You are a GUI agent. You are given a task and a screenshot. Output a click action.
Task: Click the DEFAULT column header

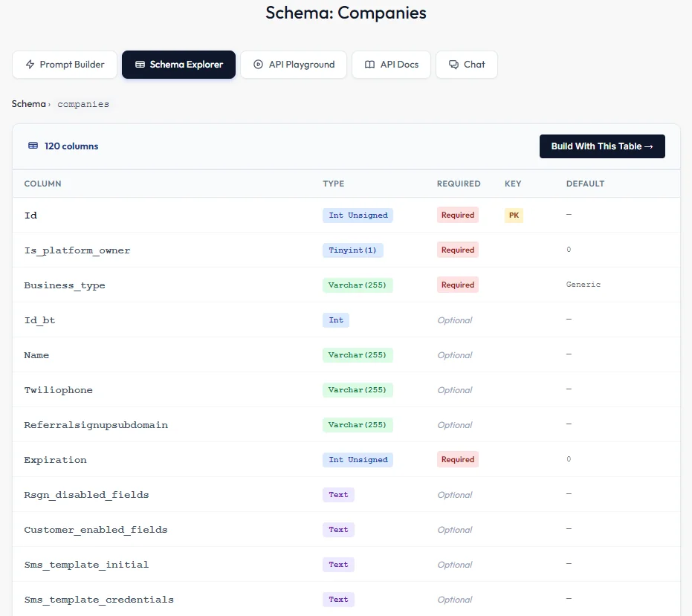click(585, 184)
